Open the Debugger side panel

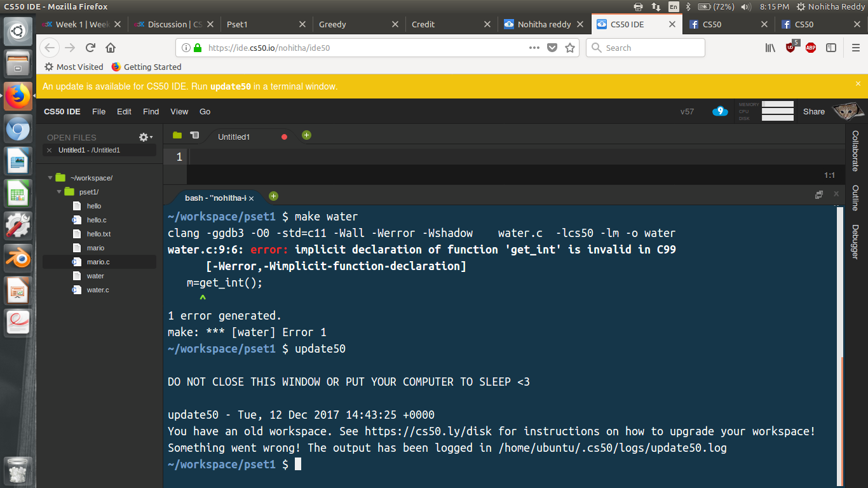[856, 241]
